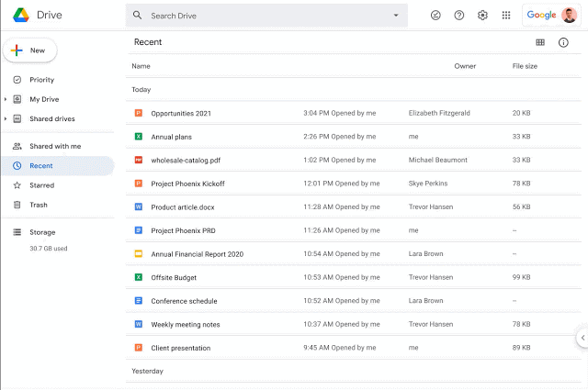Expand the Shared drives tree
Image resolution: width=588 pixels, height=390 pixels.
pos(6,118)
